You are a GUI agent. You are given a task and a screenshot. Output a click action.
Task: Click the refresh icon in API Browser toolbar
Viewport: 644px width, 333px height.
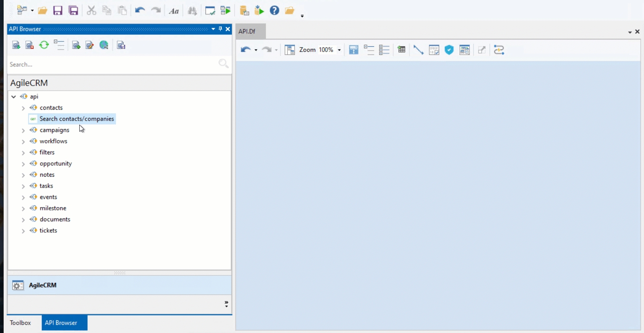44,45
